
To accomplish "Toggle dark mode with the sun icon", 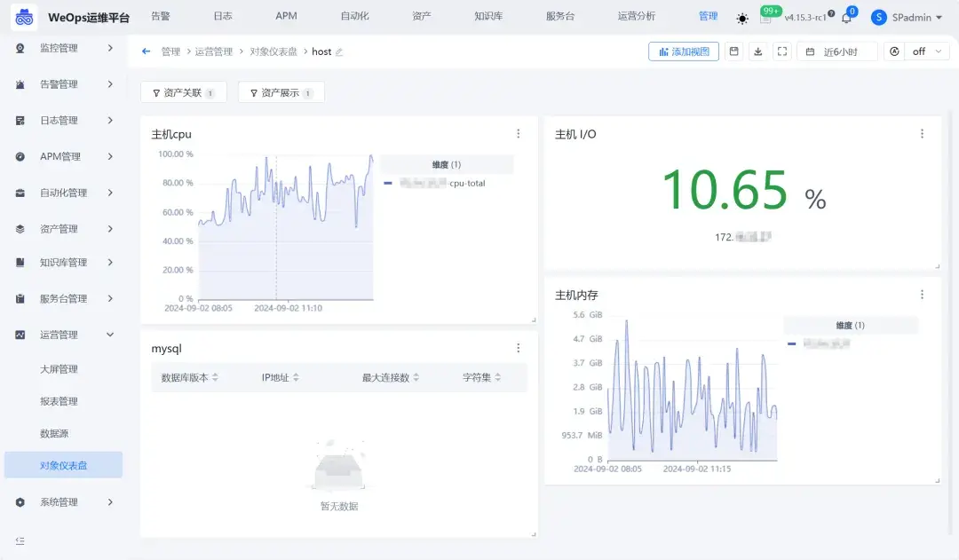I will coord(741,18).
